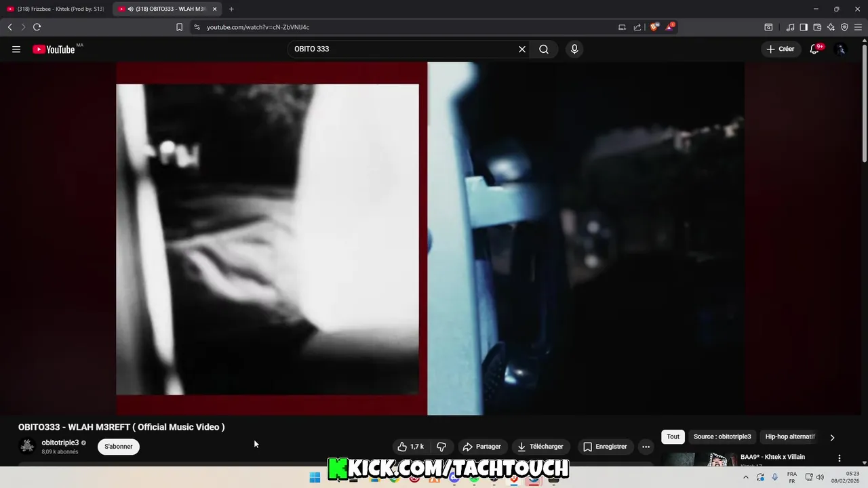The height and width of the screenshot is (488, 868).
Task: Share this page via the address bar share icon
Action: click(x=637, y=27)
